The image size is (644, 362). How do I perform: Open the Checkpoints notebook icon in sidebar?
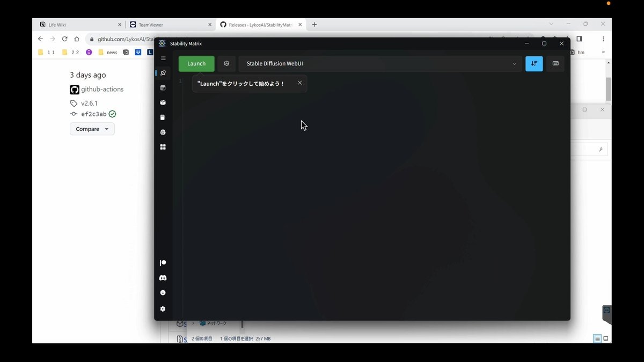(163, 117)
